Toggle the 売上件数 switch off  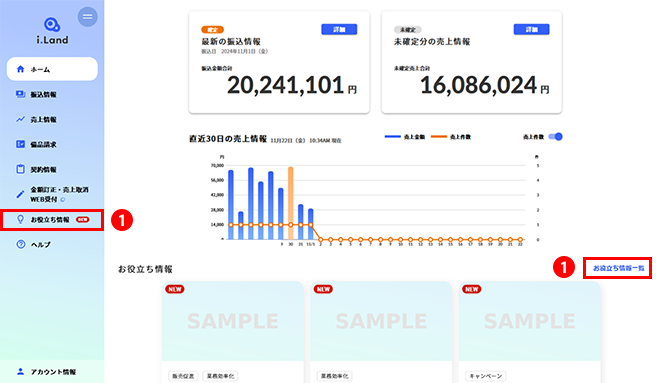tap(556, 137)
